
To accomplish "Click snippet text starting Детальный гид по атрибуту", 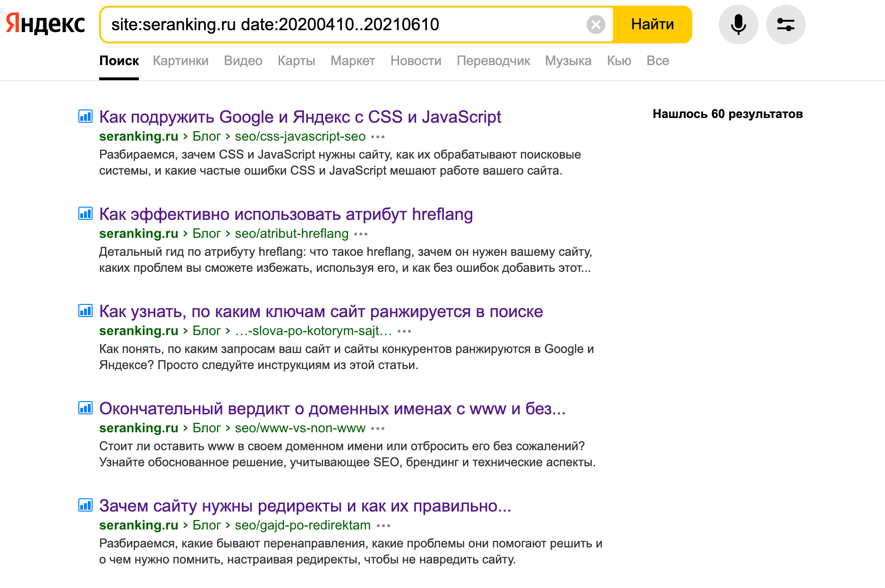I will pyautogui.click(x=346, y=260).
